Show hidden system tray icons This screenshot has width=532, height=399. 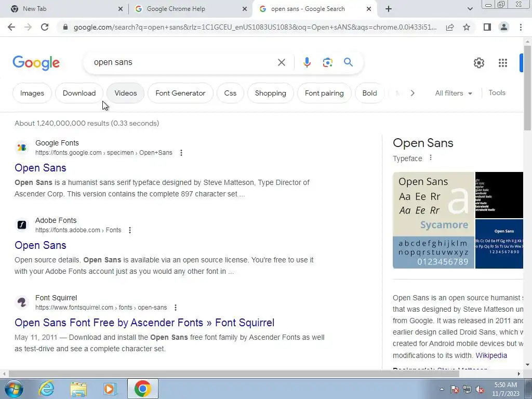tap(442, 390)
